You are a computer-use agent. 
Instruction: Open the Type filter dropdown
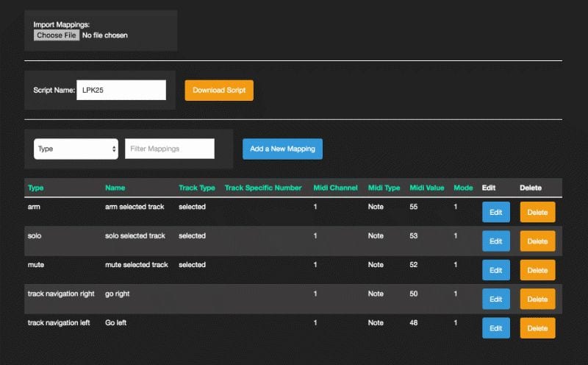coord(76,149)
